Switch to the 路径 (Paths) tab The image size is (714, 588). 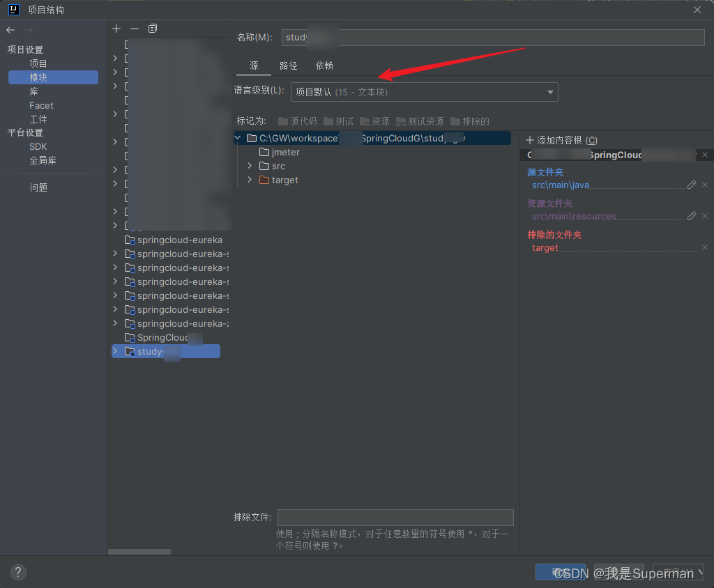pos(288,65)
